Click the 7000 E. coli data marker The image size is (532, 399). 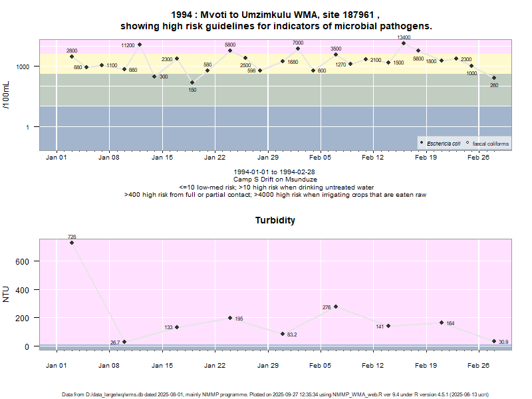[298, 49]
